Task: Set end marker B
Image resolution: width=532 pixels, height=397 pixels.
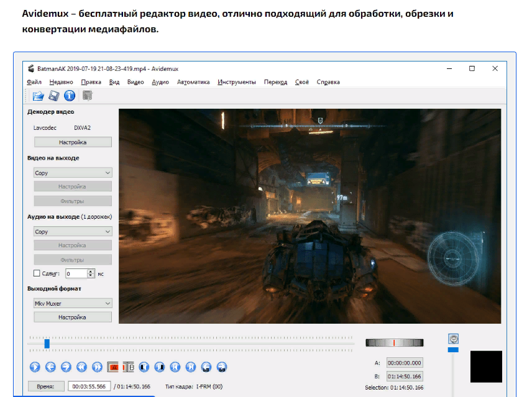Action: [128, 367]
